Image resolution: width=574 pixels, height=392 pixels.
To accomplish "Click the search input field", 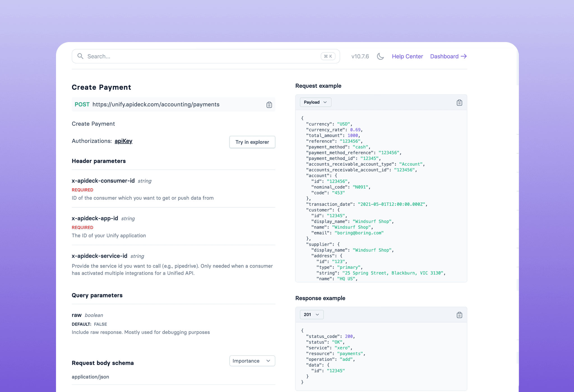I will tap(168, 56).
